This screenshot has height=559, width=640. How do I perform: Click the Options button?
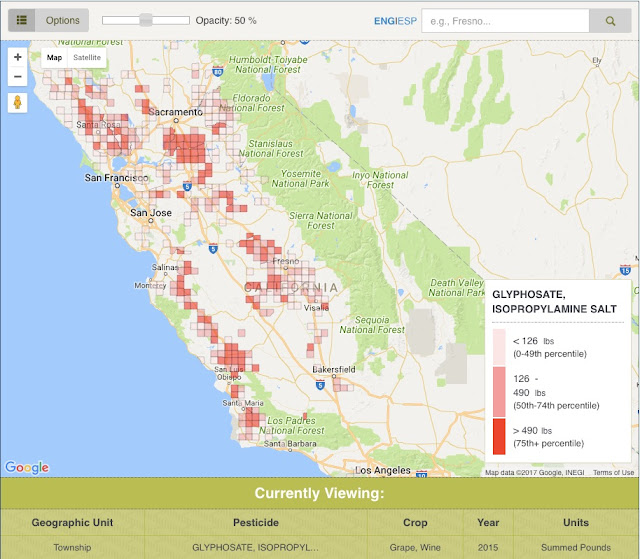coord(62,20)
